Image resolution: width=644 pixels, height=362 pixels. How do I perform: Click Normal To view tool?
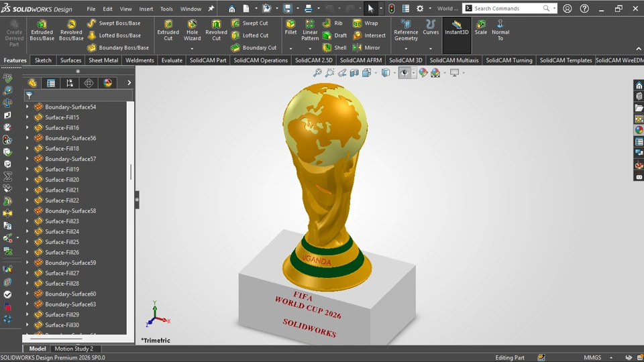500,30
